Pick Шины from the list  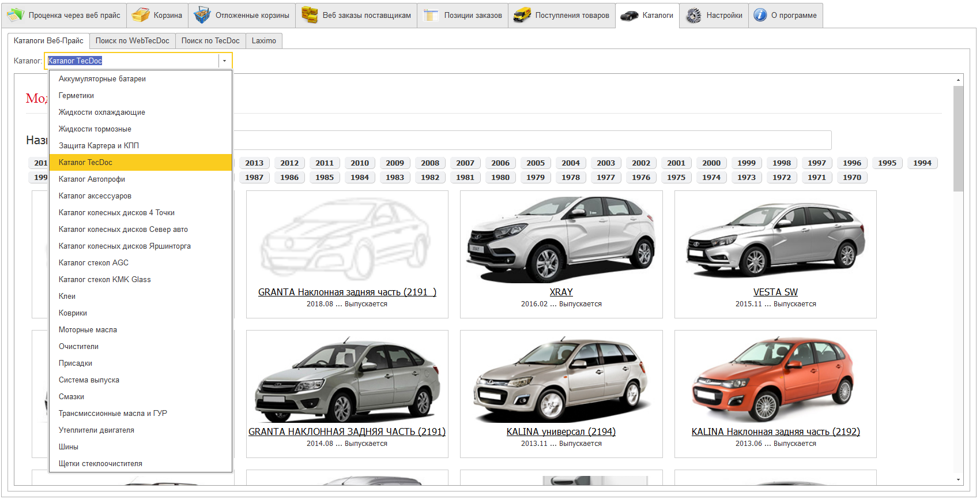[x=141, y=447]
